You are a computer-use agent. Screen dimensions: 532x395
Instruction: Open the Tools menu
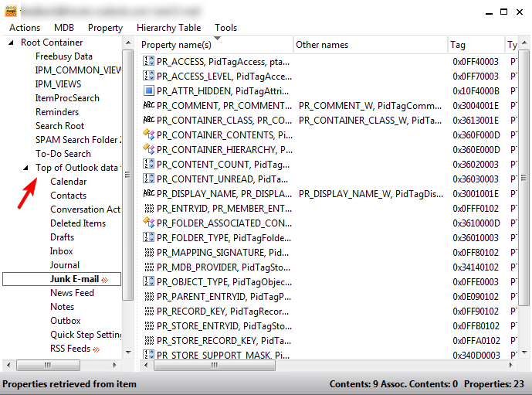[x=225, y=28]
